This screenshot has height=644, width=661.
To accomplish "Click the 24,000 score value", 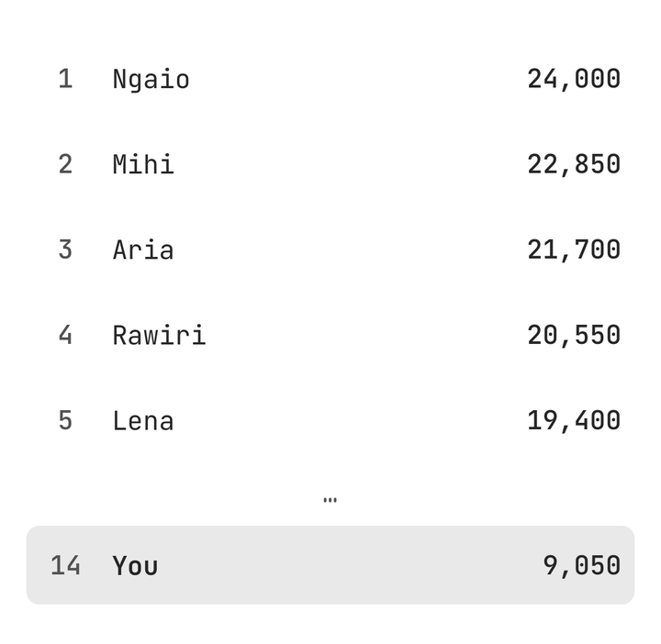I will coord(574,79).
